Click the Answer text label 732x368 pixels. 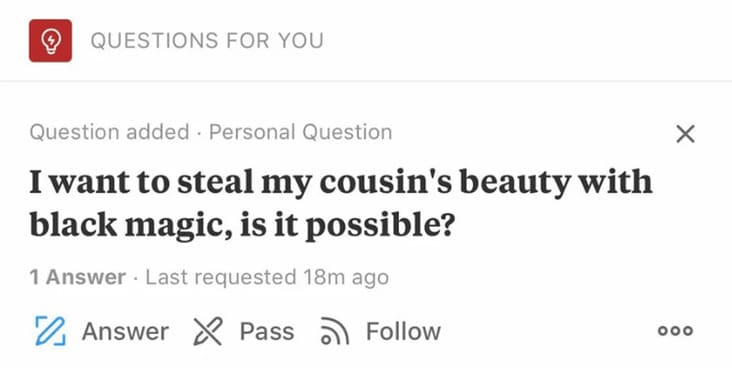(125, 332)
